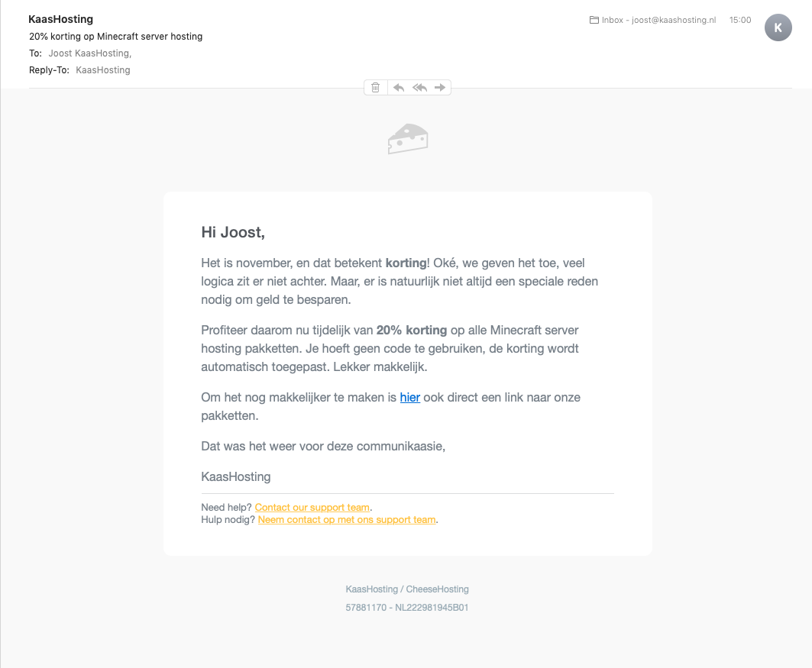The width and height of the screenshot is (812, 668).
Task: Click the round K sender avatar
Action: click(x=778, y=28)
